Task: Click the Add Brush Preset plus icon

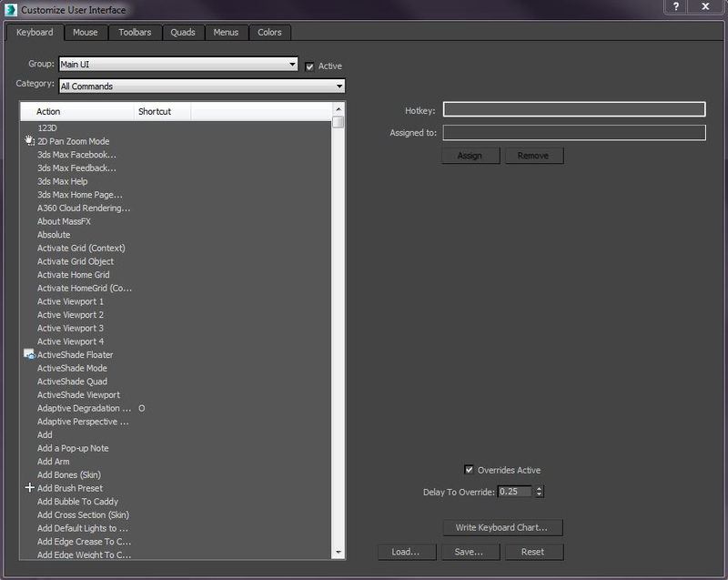Action: pyautogui.click(x=30, y=488)
